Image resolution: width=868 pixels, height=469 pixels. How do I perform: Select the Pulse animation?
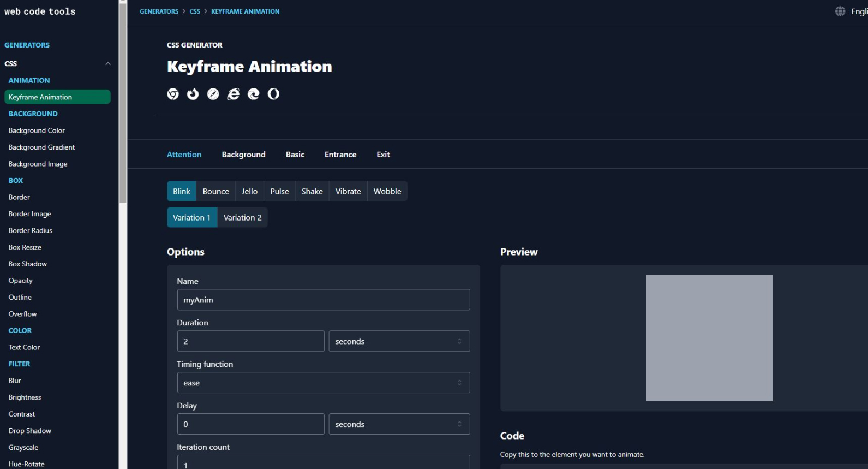tap(279, 191)
